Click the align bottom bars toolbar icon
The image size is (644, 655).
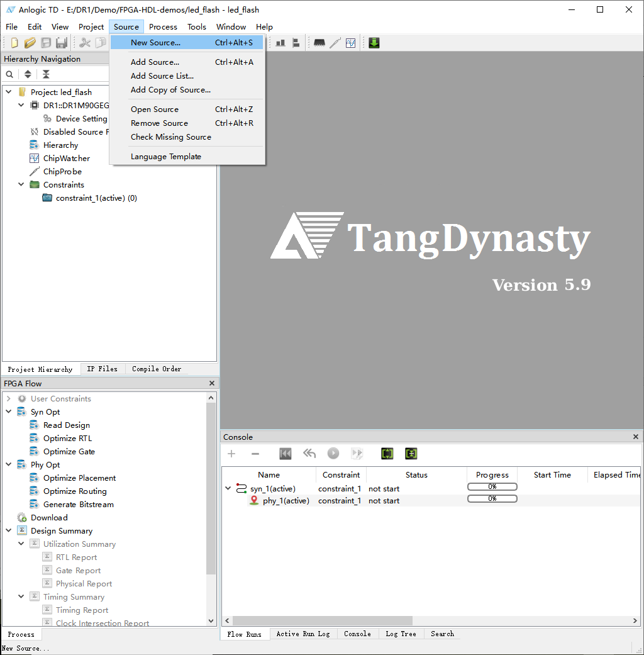(x=280, y=43)
